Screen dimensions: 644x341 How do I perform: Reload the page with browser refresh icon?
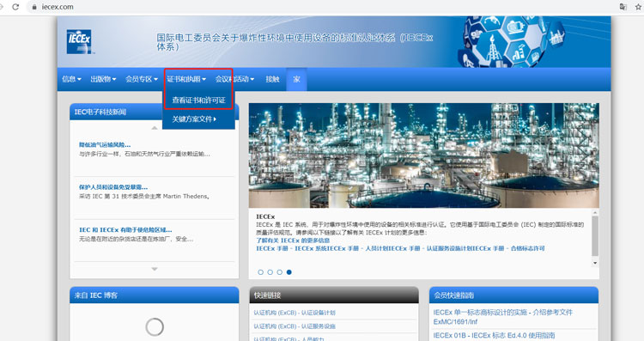15,7
